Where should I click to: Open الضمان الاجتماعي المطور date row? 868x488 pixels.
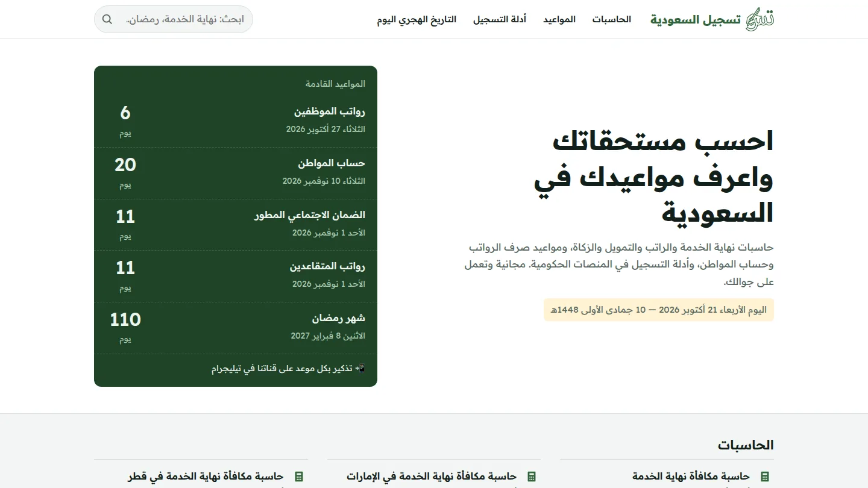(x=236, y=225)
